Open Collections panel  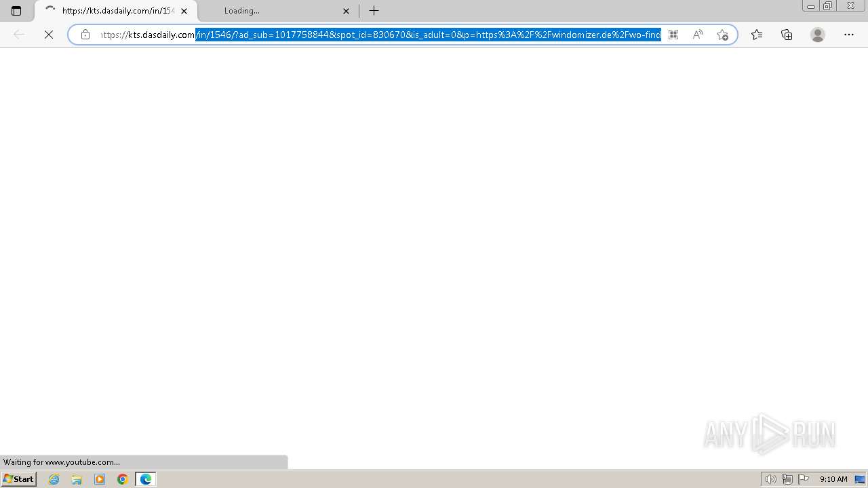click(787, 35)
